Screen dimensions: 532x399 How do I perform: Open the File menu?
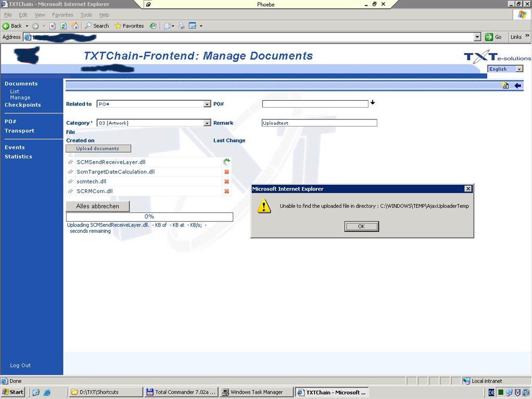coord(8,15)
